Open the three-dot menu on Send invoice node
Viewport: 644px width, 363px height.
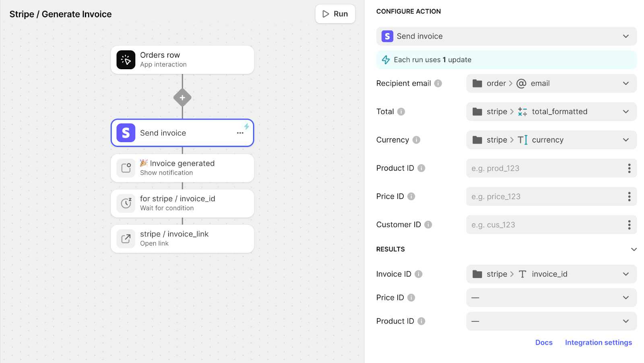coord(240,133)
